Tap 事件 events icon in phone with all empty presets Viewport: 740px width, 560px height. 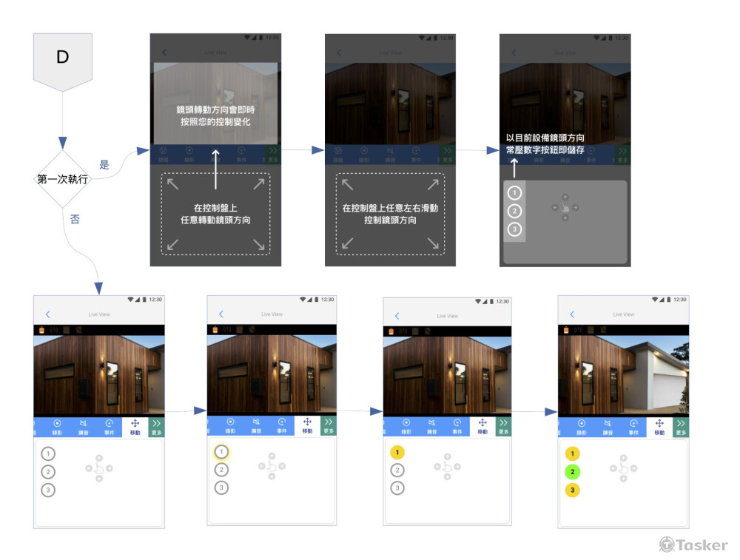click(109, 427)
